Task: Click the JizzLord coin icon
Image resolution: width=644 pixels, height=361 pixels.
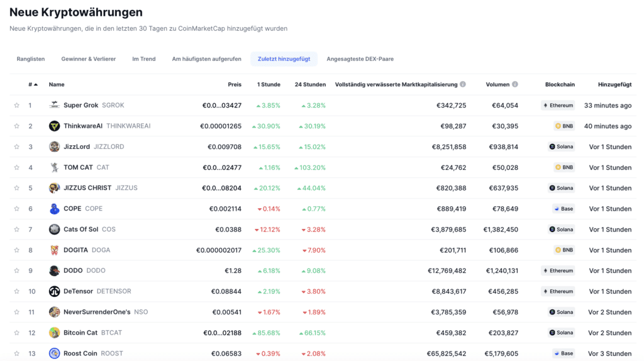Action: pos(55,147)
